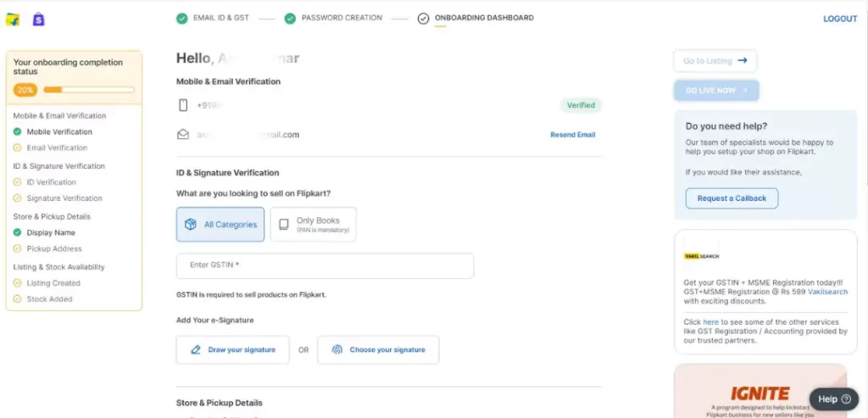The height and width of the screenshot is (418, 868).
Task: Click ID Verification in the status list
Action: click(x=52, y=182)
